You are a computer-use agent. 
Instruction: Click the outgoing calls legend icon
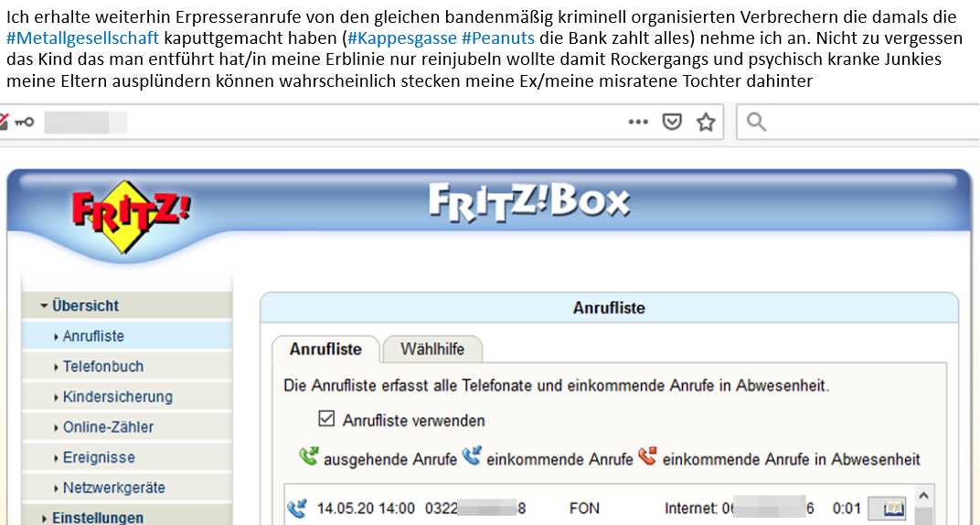(x=309, y=456)
